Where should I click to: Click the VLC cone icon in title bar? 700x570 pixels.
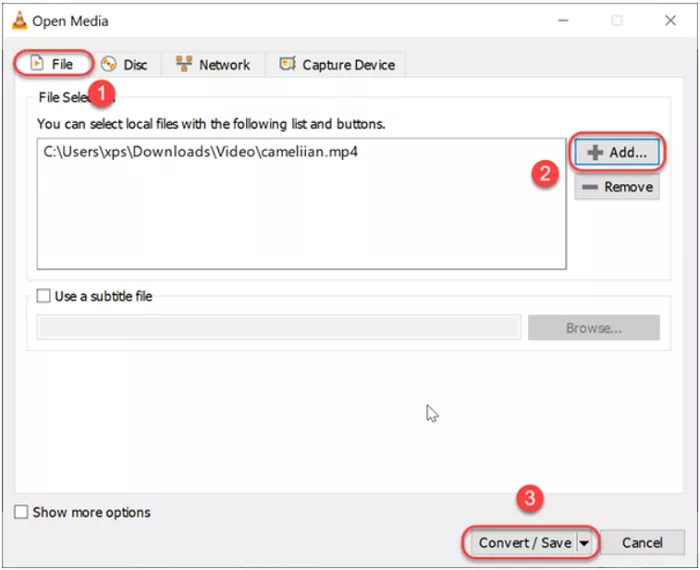pyautogui.click(x=19, y=21)
